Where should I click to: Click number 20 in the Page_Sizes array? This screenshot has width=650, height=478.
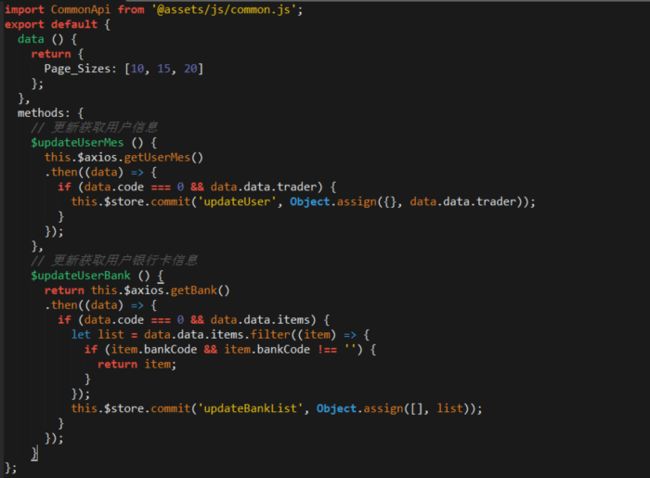click(191, 68)
